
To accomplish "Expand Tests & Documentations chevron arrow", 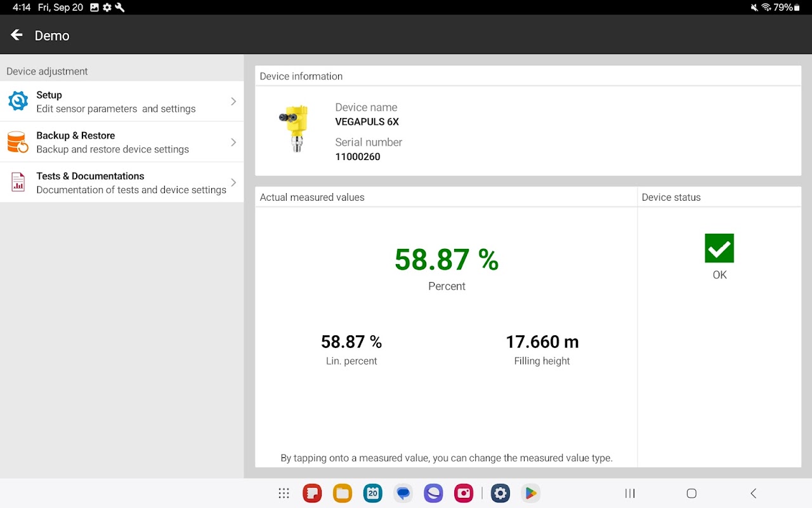I will [x=233, y=183].
